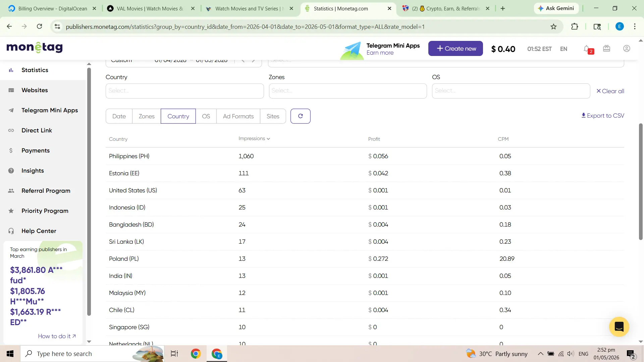The width and height of the screenshot is (644, 362).
Task: Open a new browser tab
Action: click(503, 8)
